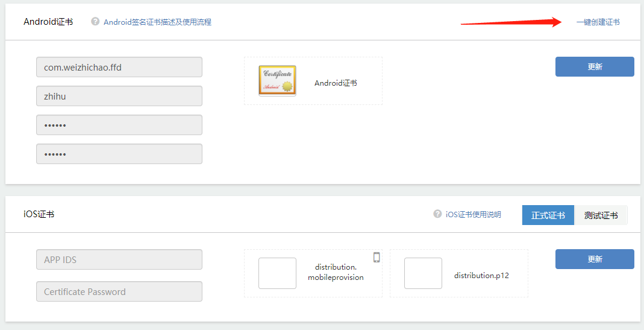
Task: Click the iOS证书 section heading
Action: tap(39, 214)
